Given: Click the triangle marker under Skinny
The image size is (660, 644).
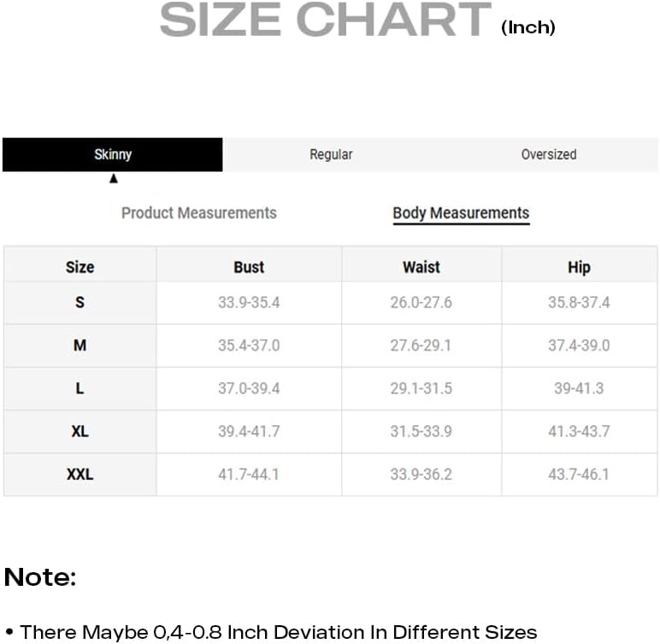Looking at the screenshot, I should [x=114, y=179].
